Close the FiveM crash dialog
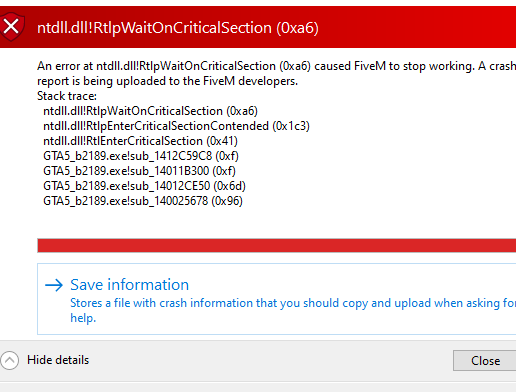Screen dimensions: 516x392 point(485,361)
